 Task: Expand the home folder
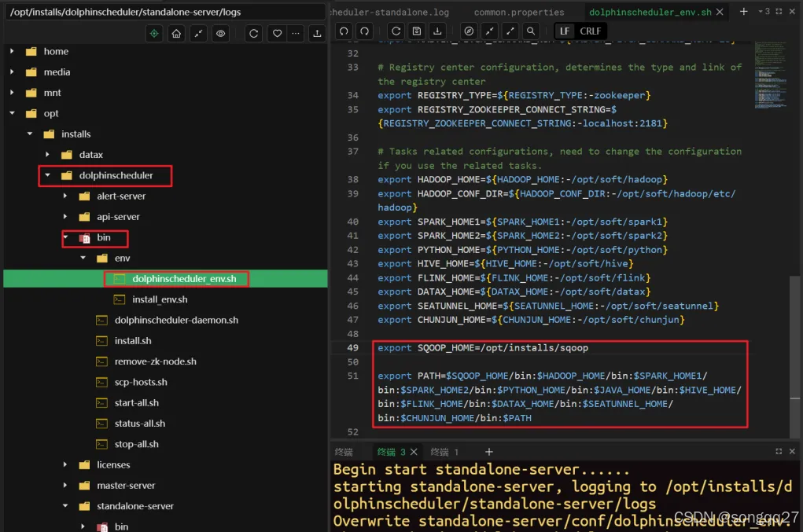(12, 51)
